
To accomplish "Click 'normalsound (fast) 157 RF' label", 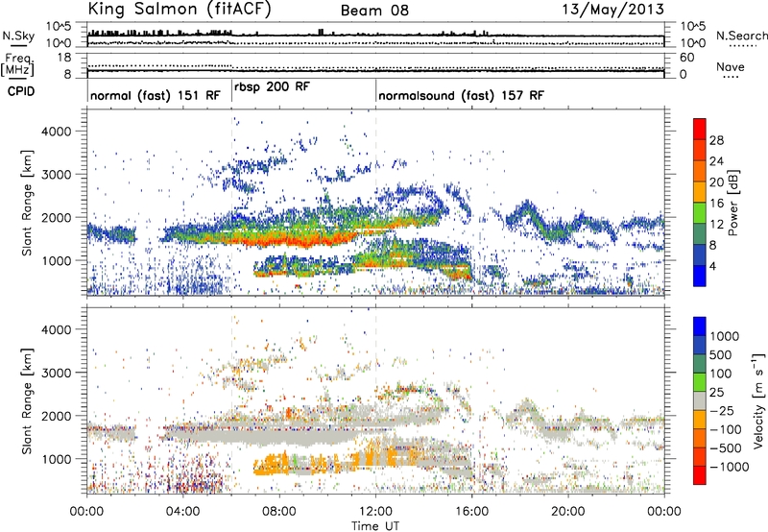I will click(461, 95).
